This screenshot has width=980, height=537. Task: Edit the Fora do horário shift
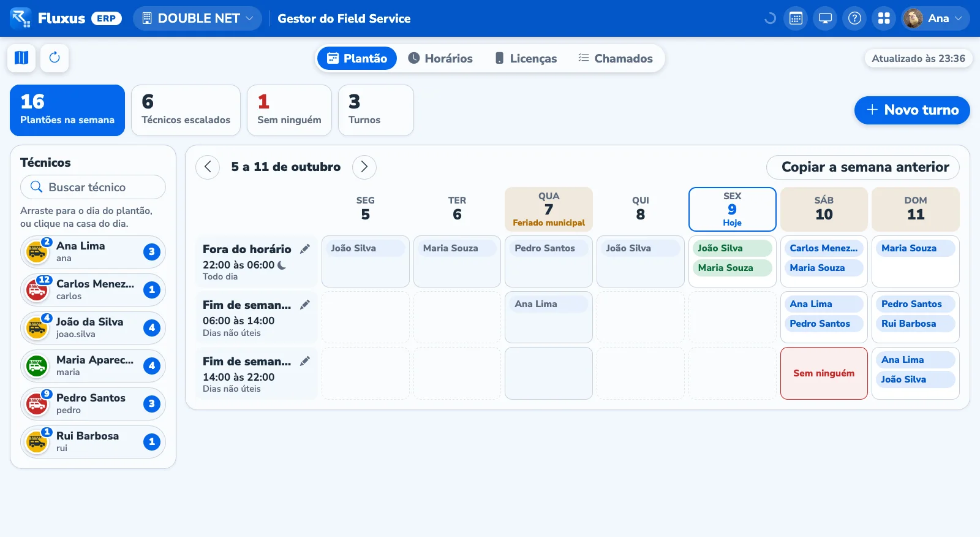pyautogui.click(x=305, y=249)
